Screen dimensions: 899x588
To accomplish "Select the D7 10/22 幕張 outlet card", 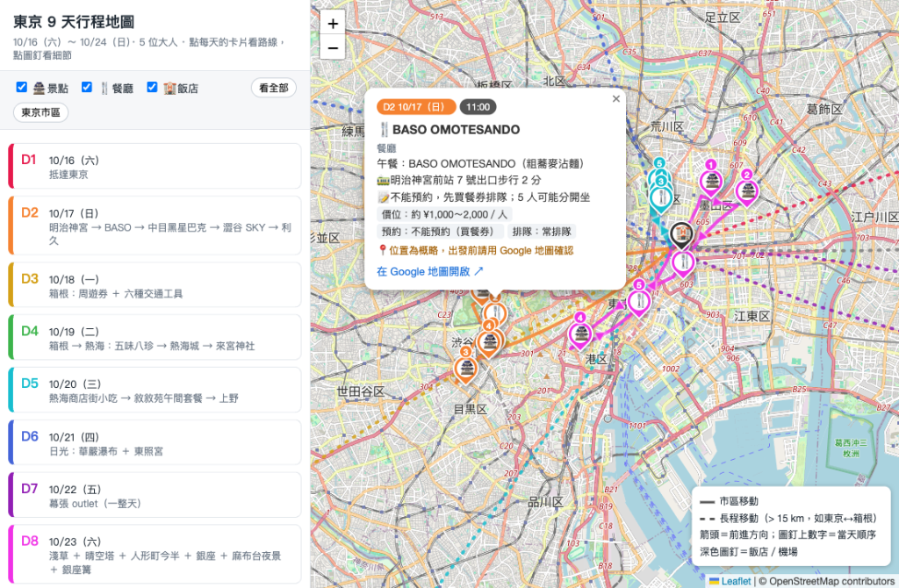I will coord(155,495).
